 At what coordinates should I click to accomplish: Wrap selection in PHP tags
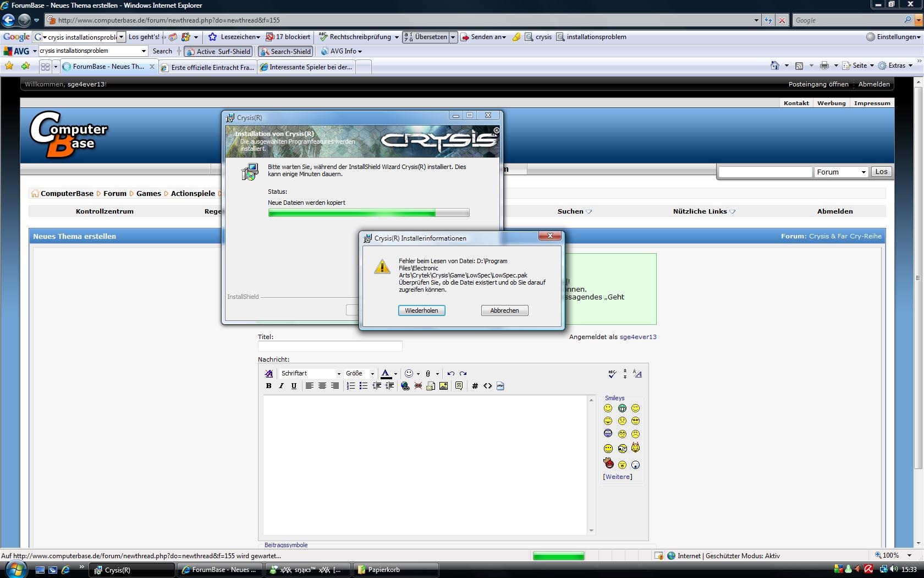coord(500,386)
